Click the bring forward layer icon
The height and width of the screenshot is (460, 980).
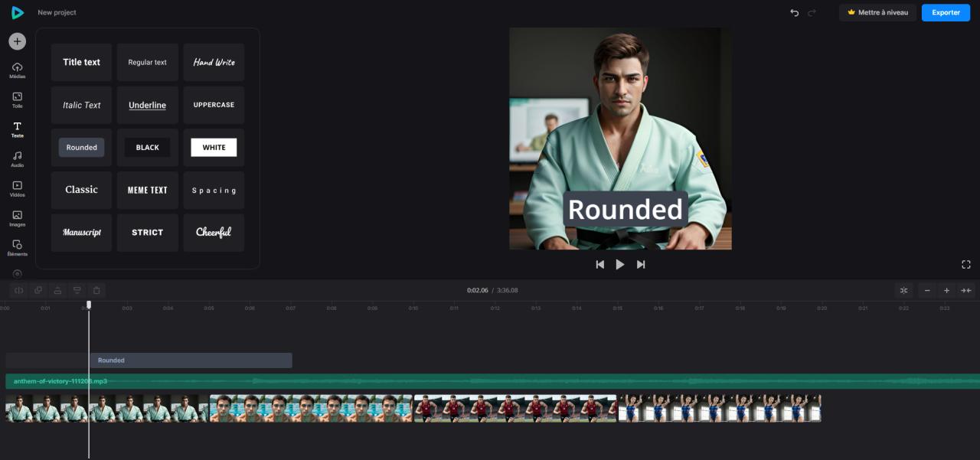tap(57, 290)
